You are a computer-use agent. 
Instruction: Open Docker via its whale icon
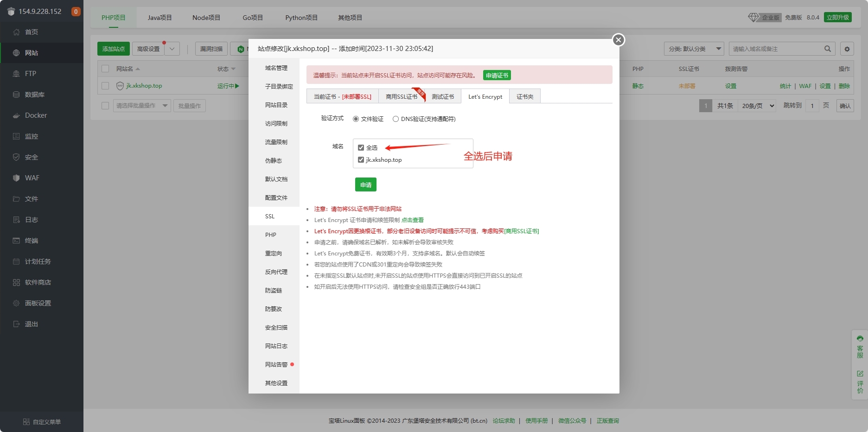point(17,115)
